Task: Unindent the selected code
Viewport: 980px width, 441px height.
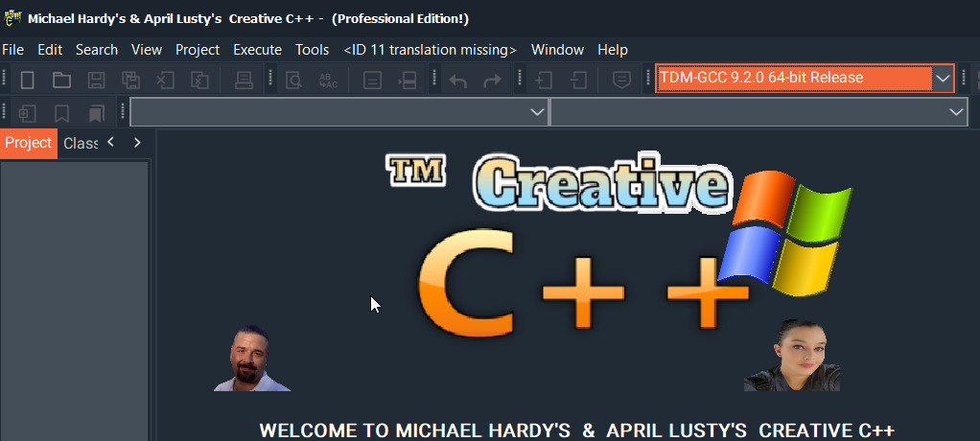Action: tap(579, 80)
